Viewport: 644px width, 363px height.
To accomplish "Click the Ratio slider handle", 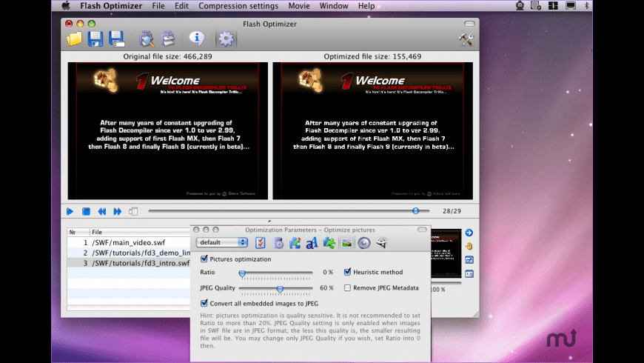I will 242,273.
